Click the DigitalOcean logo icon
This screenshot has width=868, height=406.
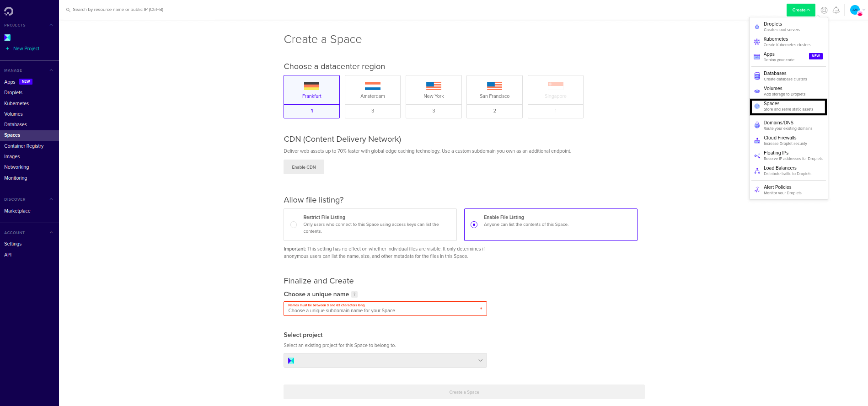[9, 11]
